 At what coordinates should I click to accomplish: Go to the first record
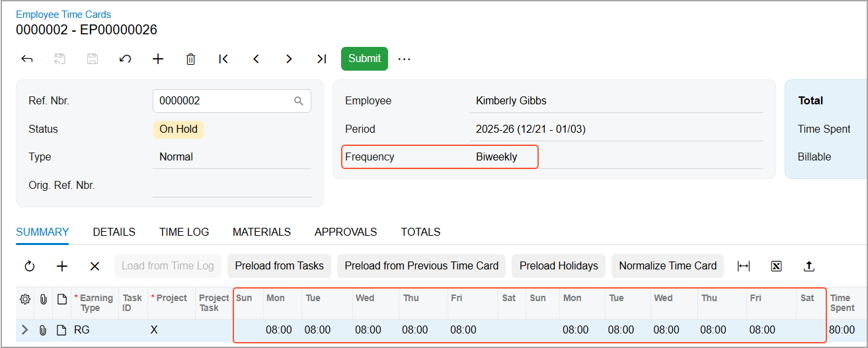[x=223, y=59]
